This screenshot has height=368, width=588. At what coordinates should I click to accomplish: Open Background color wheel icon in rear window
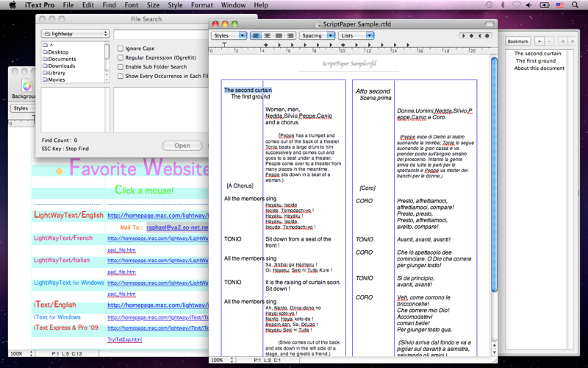(x=26, y=86)
